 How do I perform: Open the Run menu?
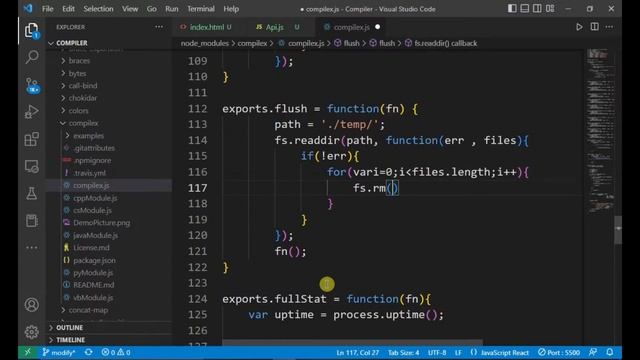click(x=172, y=9)
